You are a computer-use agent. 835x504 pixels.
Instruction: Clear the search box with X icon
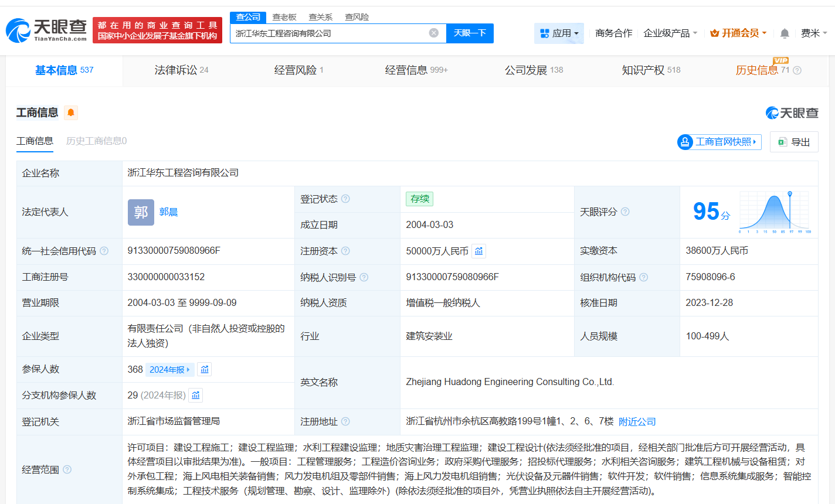click(x=434, y=33)
